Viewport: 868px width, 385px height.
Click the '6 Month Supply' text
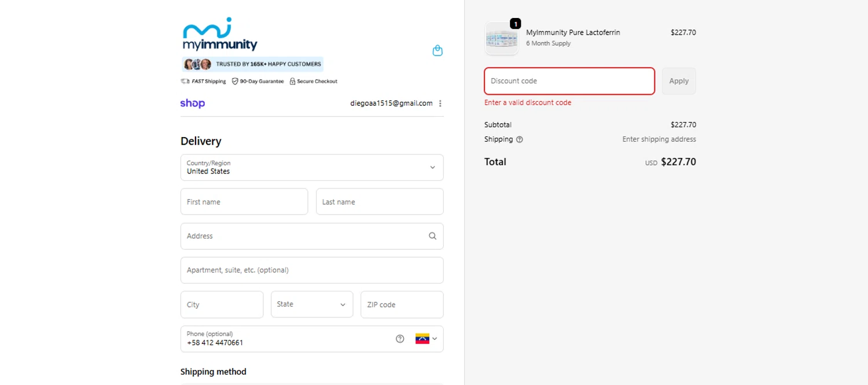(x=548, y=43)
